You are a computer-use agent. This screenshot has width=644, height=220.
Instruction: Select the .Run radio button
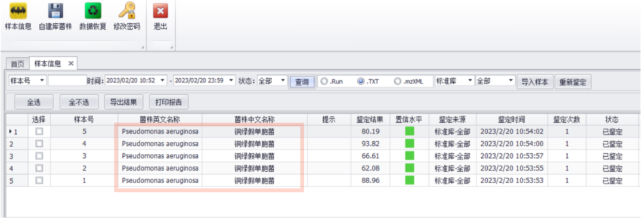point(324,81)
